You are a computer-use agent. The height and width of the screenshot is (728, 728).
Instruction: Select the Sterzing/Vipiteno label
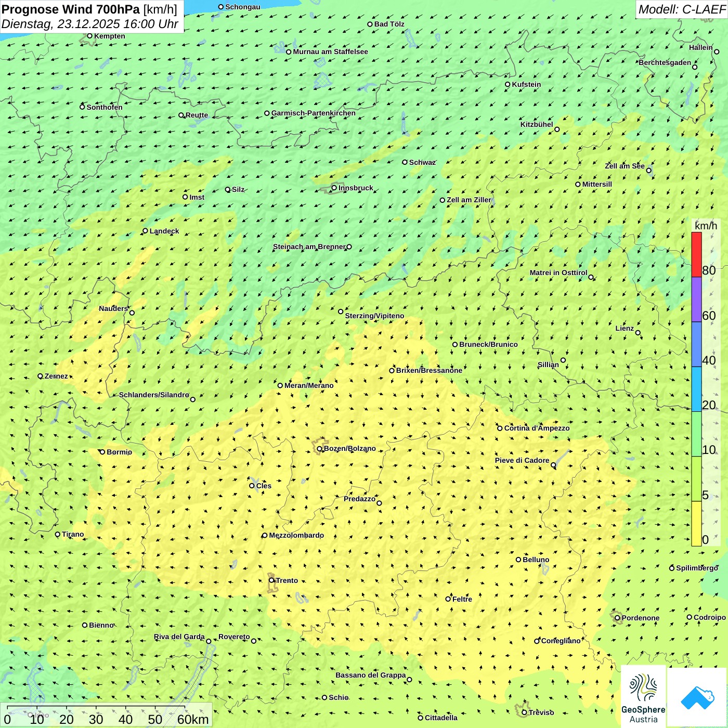click(374, 316)
